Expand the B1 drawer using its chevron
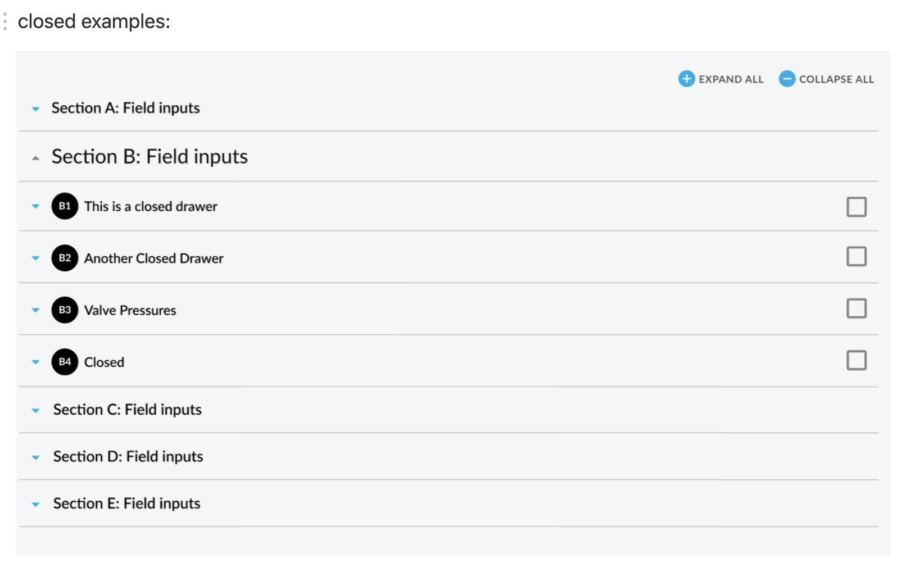The width and height of the screenshot is (924, 572). (x=35, y=206)
